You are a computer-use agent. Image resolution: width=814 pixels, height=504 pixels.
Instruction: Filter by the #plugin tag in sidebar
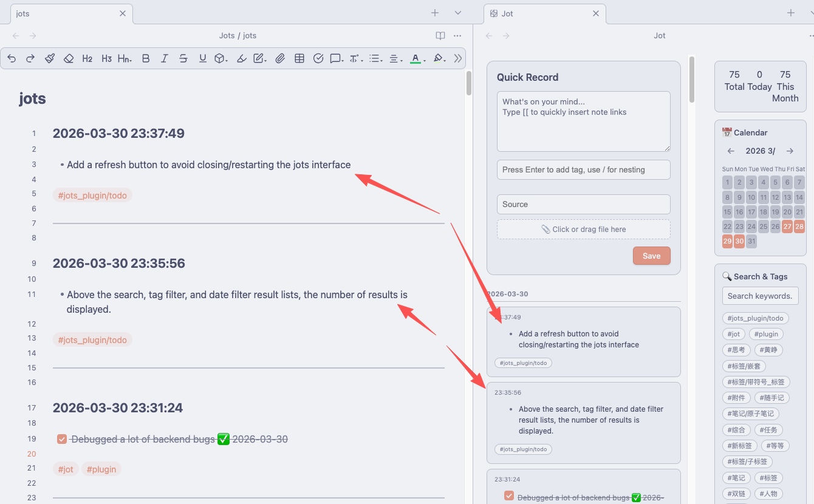767,334
